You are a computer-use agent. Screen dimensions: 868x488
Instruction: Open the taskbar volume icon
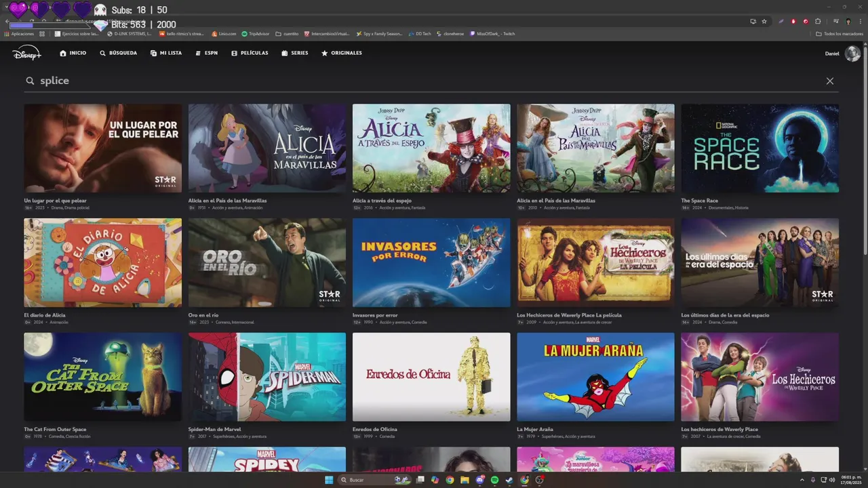[832, 480]
